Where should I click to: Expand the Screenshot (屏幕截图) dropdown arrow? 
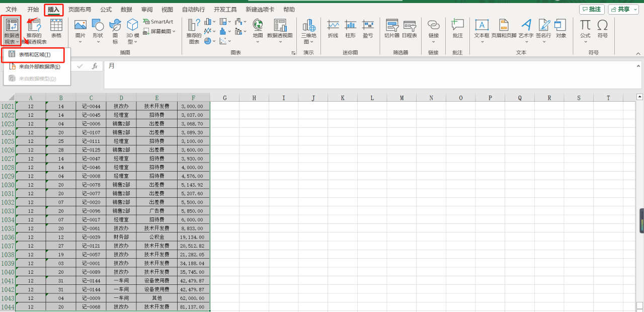174,31
